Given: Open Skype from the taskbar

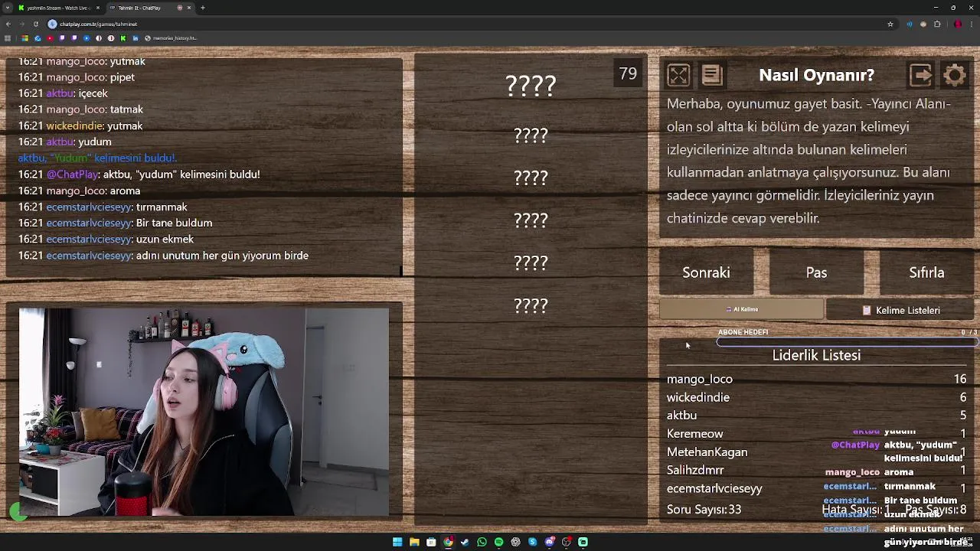Looking at the screenshot, I should click(532, 542).
